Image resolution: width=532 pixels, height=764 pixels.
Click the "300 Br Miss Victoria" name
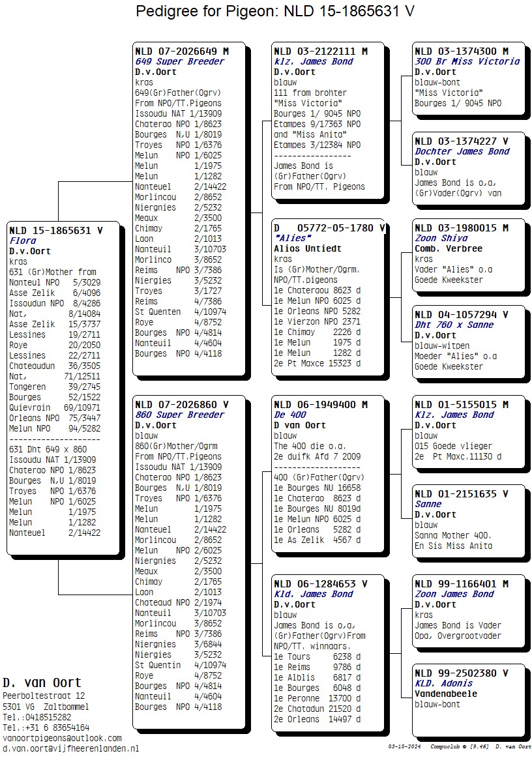pyautogui.click(x=467, y=61)
